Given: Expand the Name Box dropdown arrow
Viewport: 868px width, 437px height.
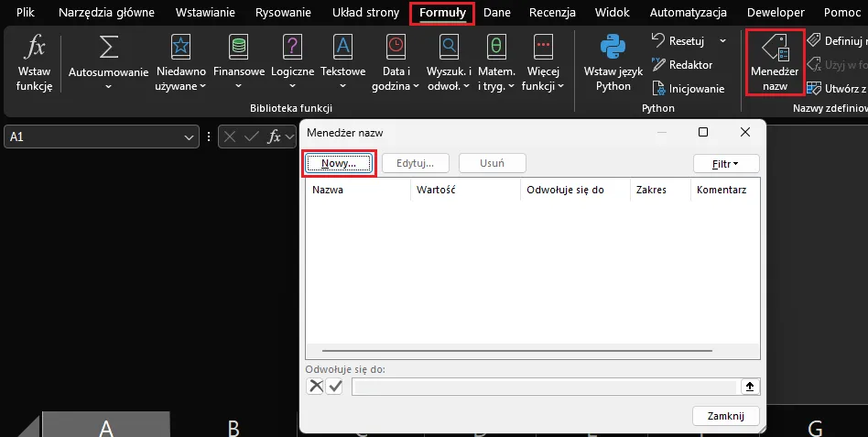Looking at the screenshot, I should tap(190, 137).
